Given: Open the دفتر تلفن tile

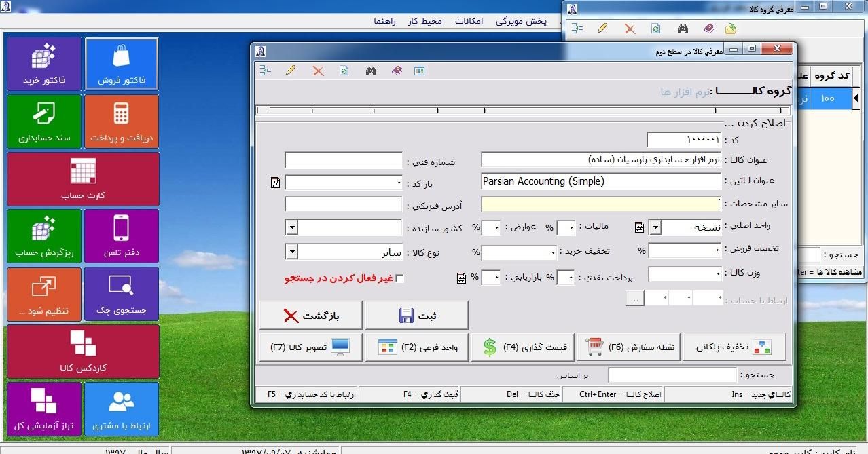Looking at the screenshot, I should 122,236.
